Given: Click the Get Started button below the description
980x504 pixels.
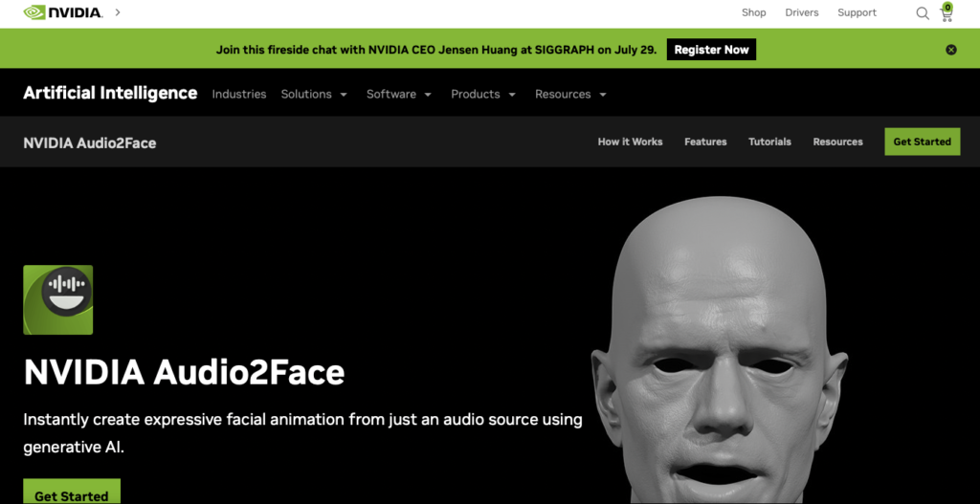Looking at the screenshot, I should point(71,492).
